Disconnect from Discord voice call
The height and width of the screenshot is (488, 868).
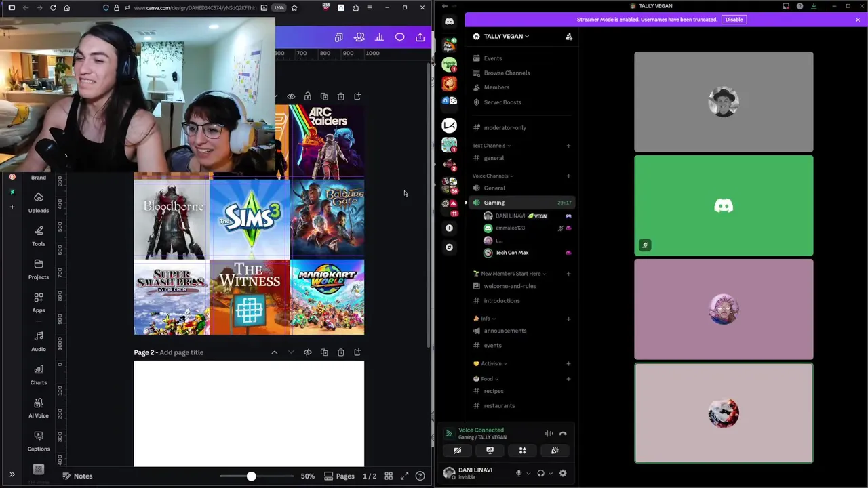(563, 434)
